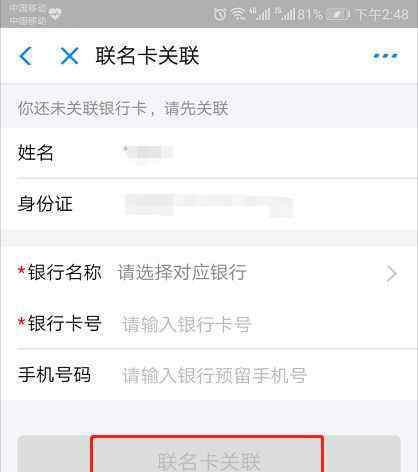Tap the 你还未关联银行卡 notice text

[123, 109]
